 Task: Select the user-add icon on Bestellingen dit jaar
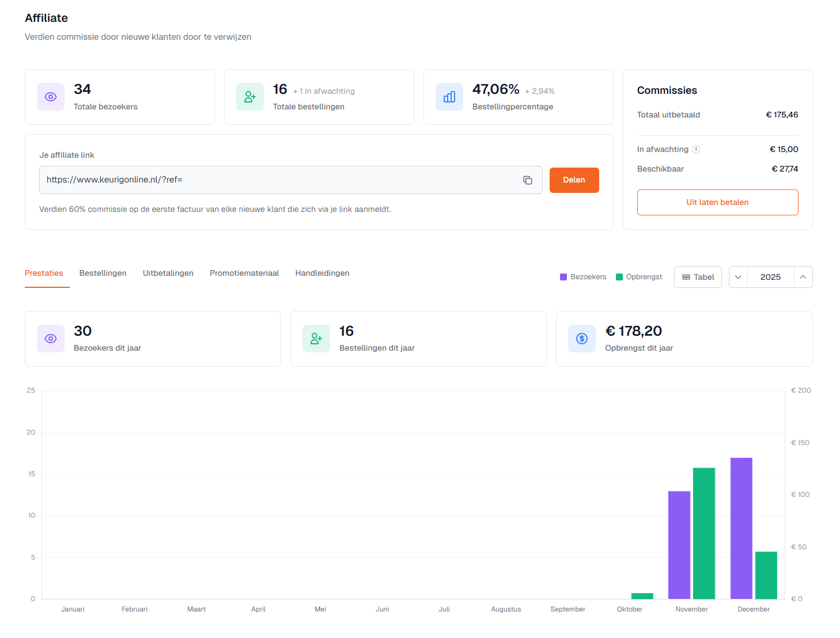pos(316,339)
